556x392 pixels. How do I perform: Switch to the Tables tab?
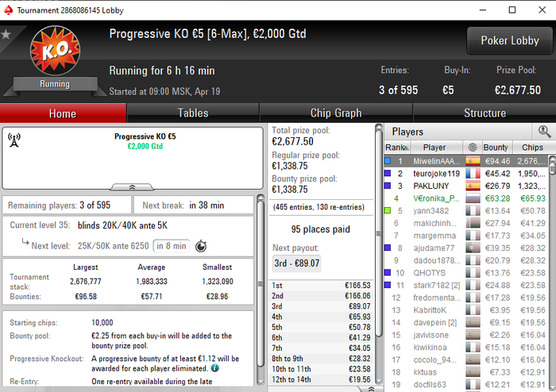[x=193, y=113]
